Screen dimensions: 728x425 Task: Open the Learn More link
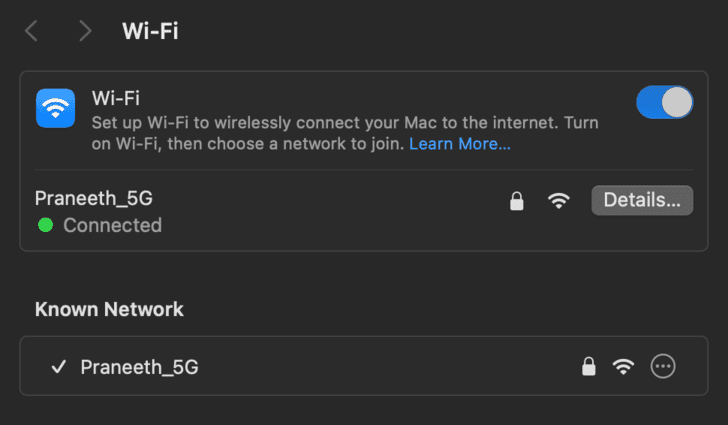point(459,145)
